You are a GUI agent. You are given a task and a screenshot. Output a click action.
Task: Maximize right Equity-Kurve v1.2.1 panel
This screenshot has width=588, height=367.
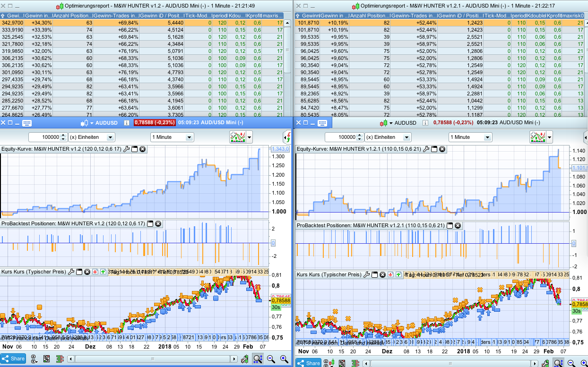pyautogui.click(x=433, y=149)
